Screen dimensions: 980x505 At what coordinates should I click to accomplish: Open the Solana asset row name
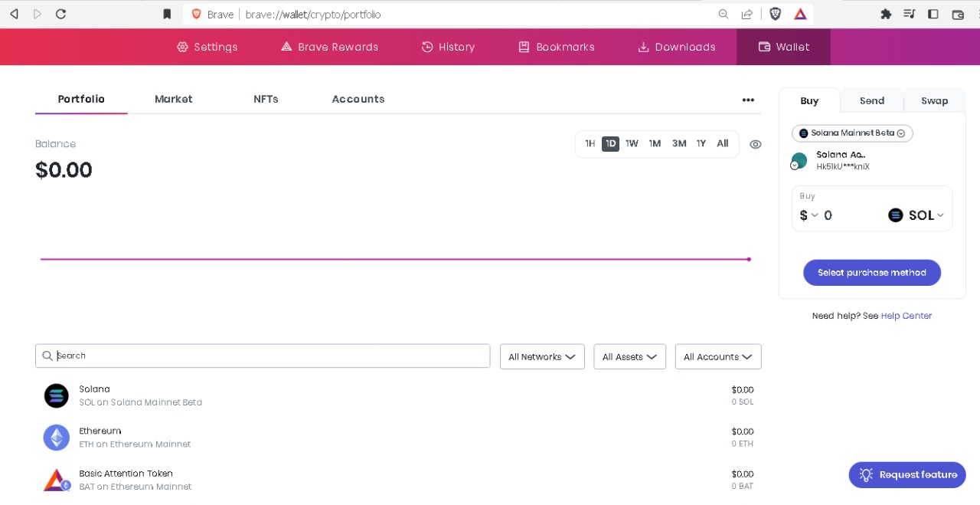(x=94, y=389)
